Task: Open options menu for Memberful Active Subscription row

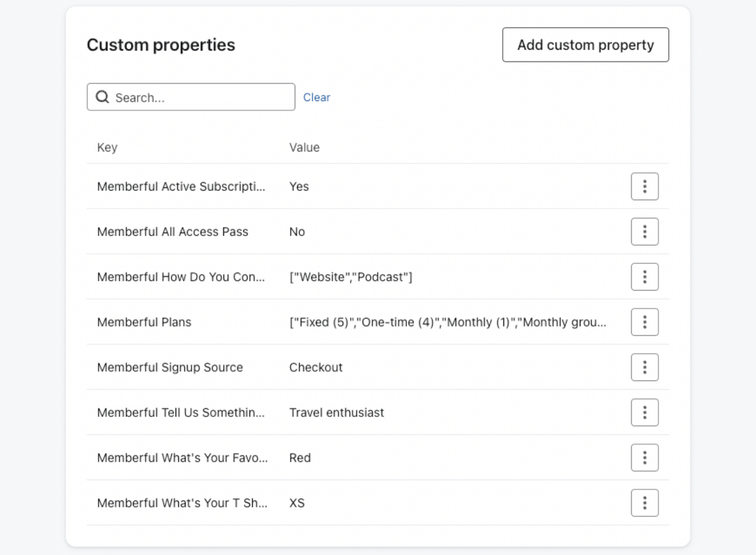Action: pos(644,186)
